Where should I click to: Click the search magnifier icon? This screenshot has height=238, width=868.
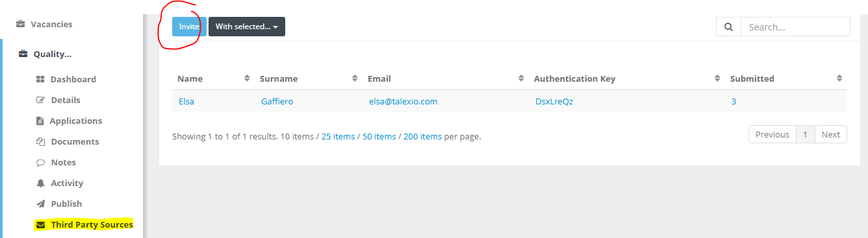pyautogui.click(x=728, y=27)
